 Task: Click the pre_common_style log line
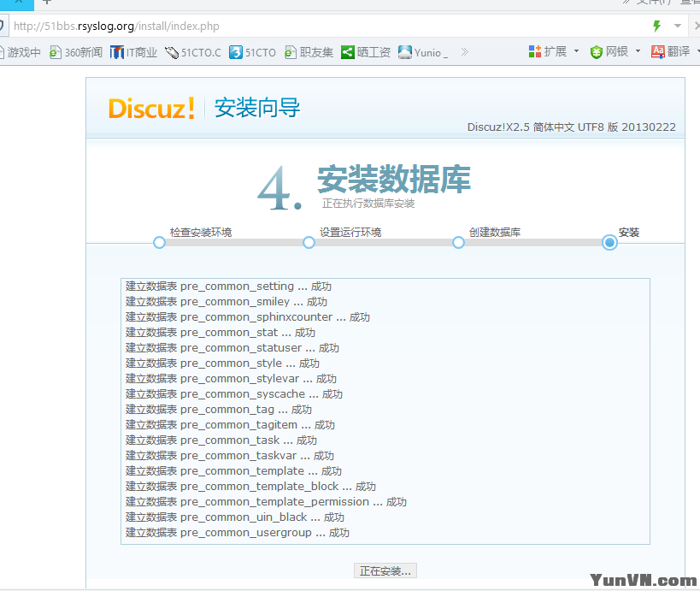point(223,363)
